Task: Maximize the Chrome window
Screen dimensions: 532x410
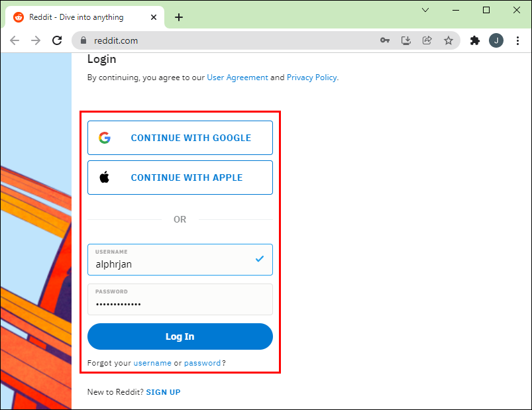Action: pos(486,10)
